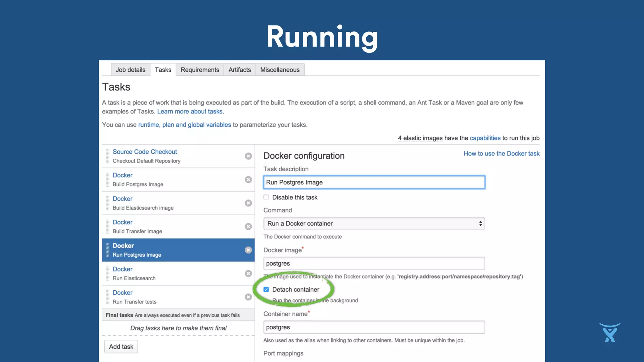The height and width of the screenshot is (362, 644).
Task: Open the Requirements tab
Action: pyautogui.click(x=200, y=70)
